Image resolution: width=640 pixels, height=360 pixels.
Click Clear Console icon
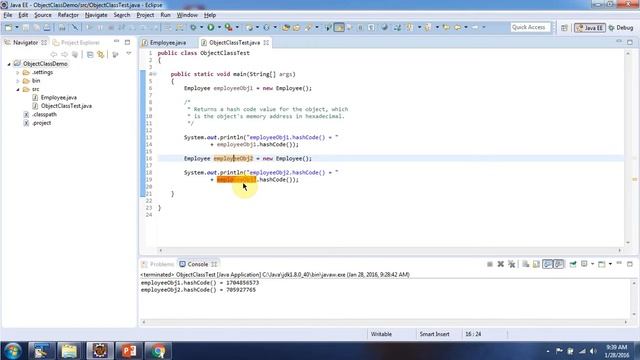point(526,264)
